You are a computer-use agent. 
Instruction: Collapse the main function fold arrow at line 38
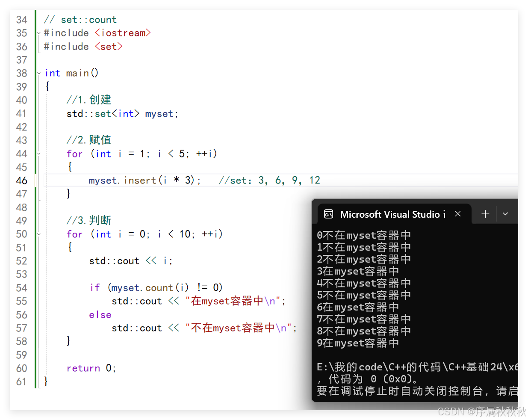pos(38,73)
